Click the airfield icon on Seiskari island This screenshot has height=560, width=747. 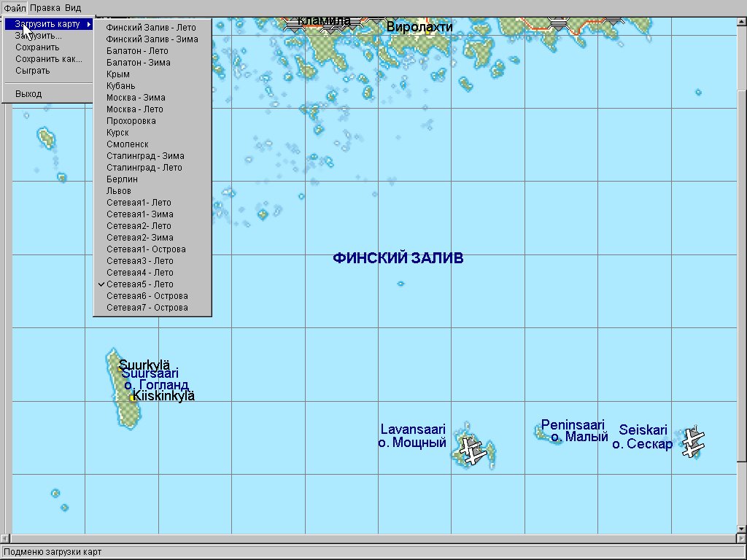(x=692, y=443)
